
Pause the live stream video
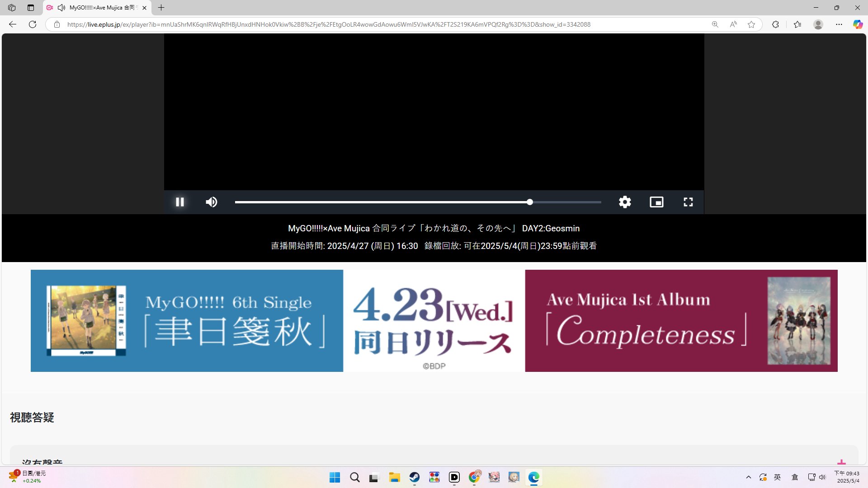(x=180, y=202)
